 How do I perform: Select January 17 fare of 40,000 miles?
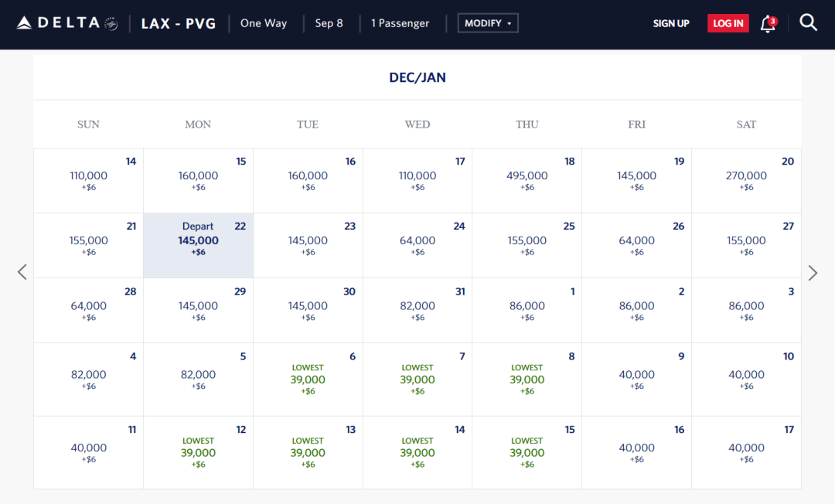pos(746,452)
